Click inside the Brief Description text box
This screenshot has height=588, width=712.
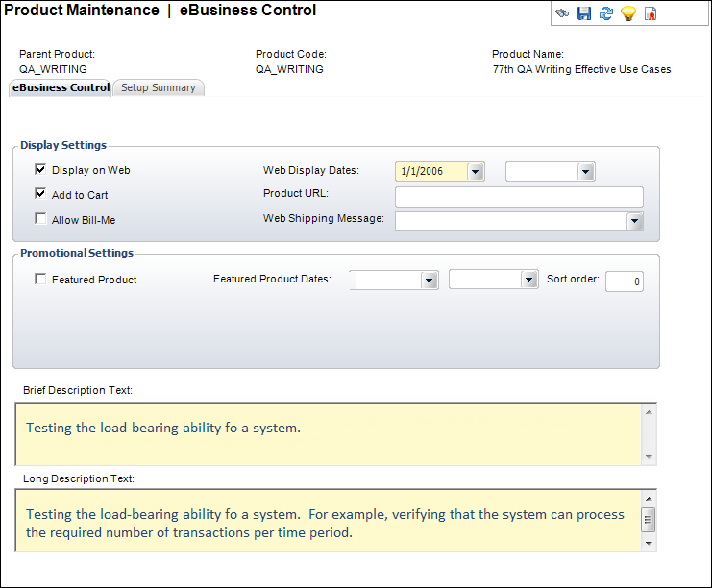click(x=329, y=433)
